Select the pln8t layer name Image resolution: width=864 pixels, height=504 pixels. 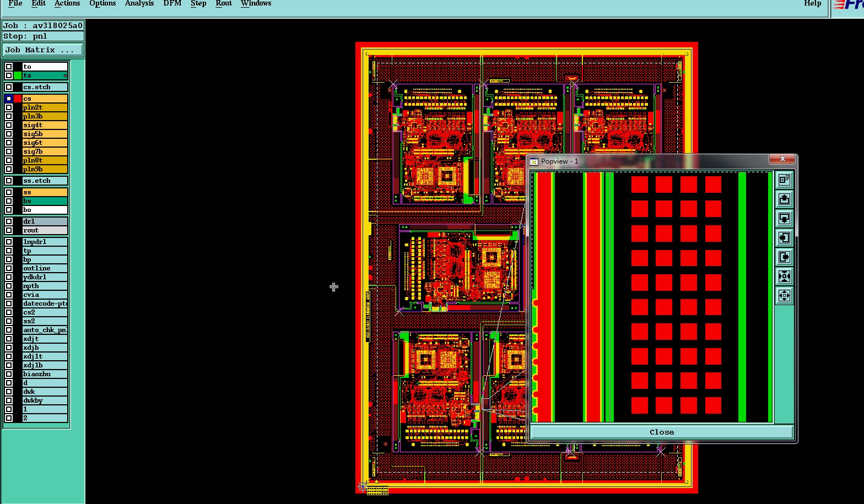point(45,160)
